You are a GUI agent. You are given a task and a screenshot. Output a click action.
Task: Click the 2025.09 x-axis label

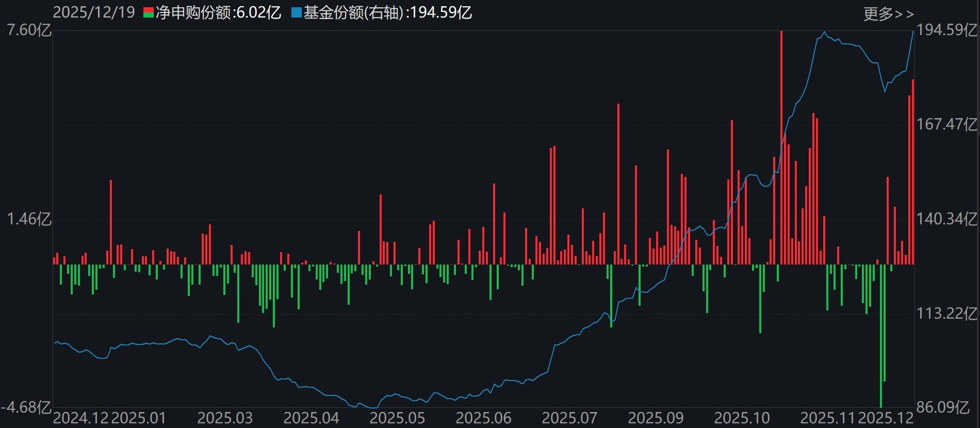click(x=656, y=418)
